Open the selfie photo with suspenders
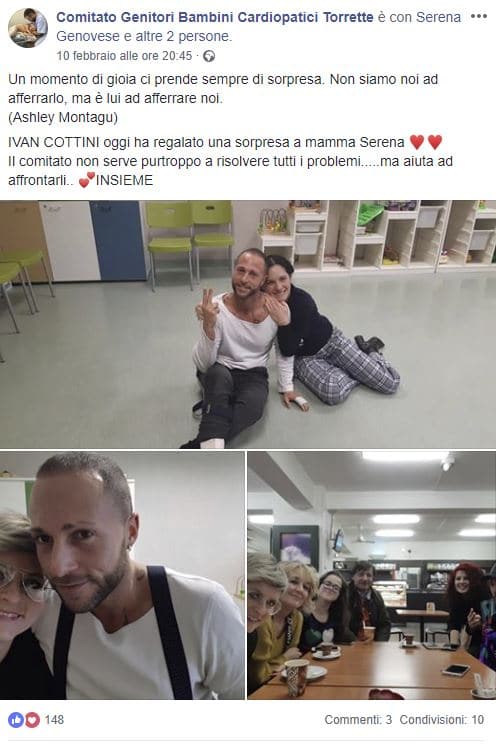The width and height of the screenshot is (496, 746). [x=122, y=575]
